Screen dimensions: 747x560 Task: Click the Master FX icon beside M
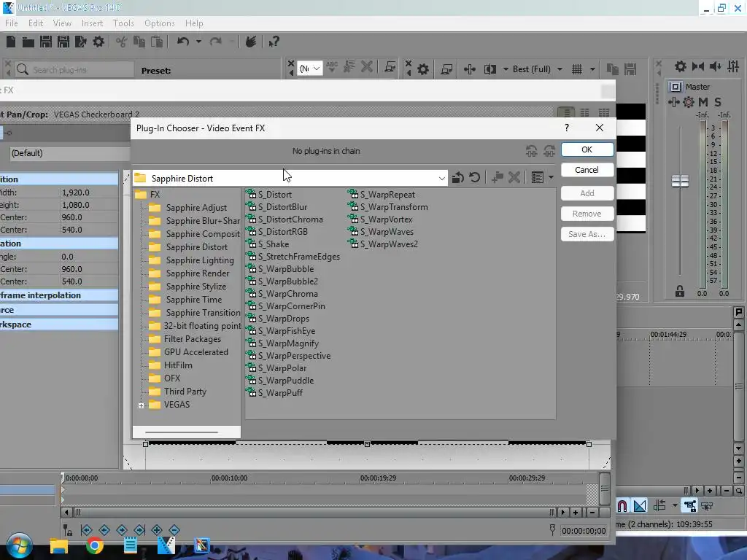(x=689, y=102)
